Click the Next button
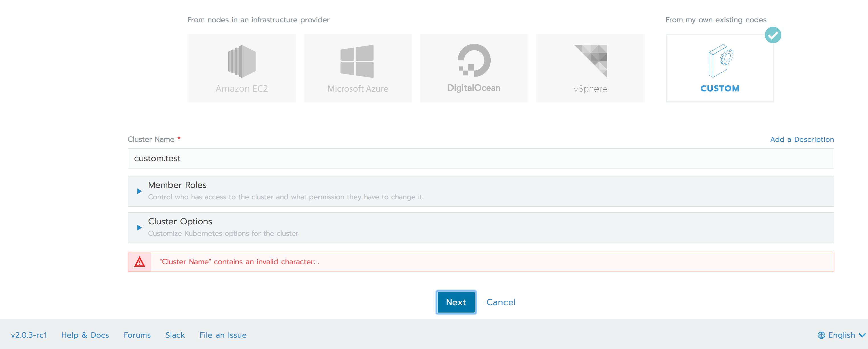 pos(456,302)
